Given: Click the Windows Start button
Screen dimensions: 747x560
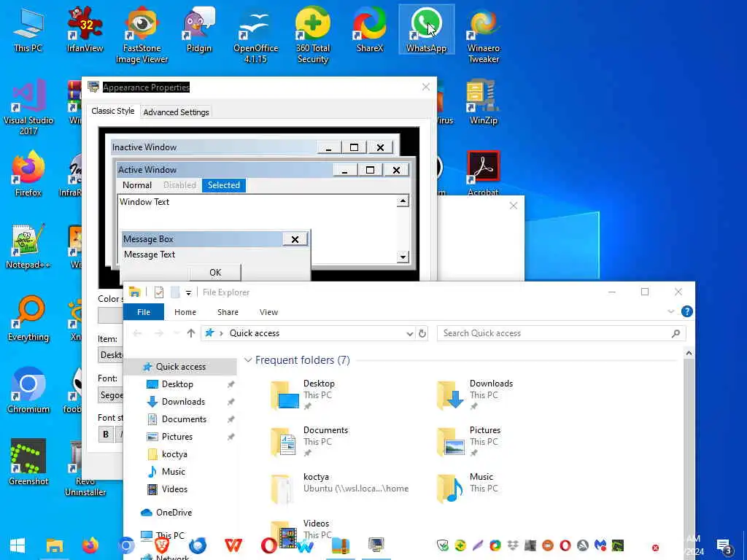Looking at the screenshot, I should pos(18,545).
